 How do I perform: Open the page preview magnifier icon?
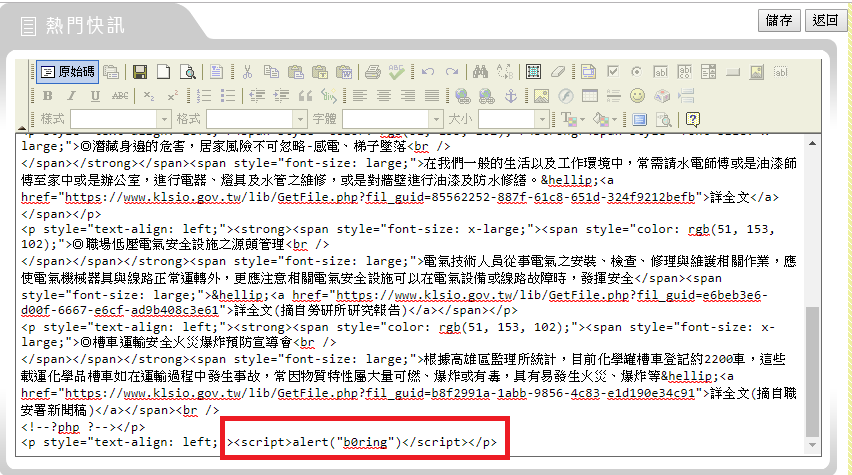188,72
